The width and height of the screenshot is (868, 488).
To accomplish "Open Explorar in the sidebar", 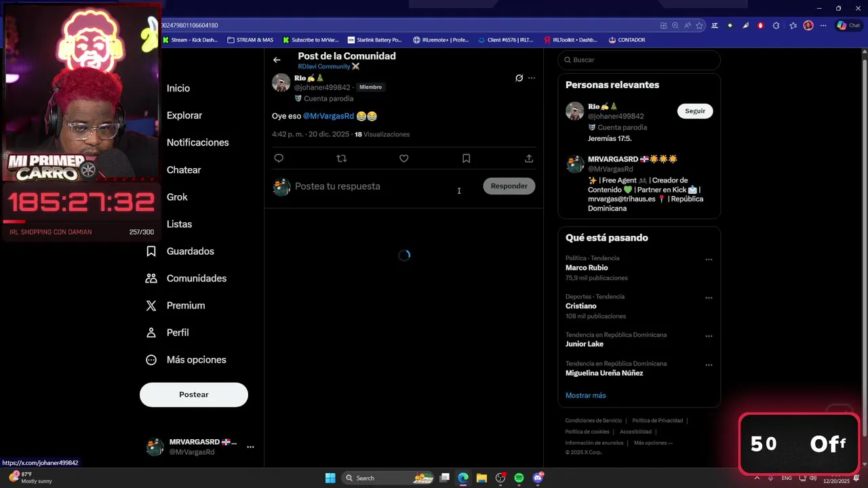I will [184, 115].
